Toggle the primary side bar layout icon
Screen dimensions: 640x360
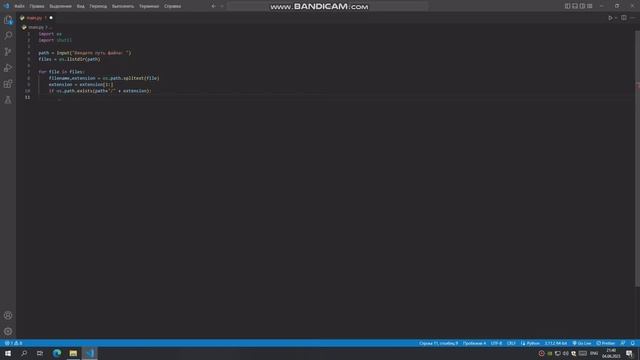567,6
